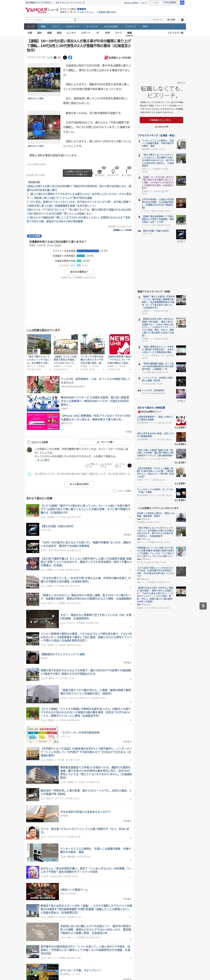Screen dimensions: 210x980
Task: Switch to the ライブ tab
Action: tap(56, 27)
